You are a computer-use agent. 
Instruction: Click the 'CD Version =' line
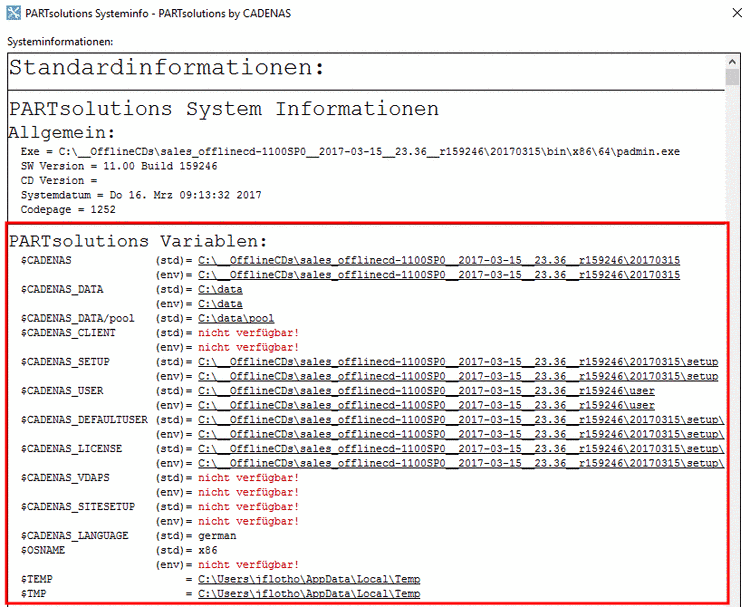pos(59,181)
